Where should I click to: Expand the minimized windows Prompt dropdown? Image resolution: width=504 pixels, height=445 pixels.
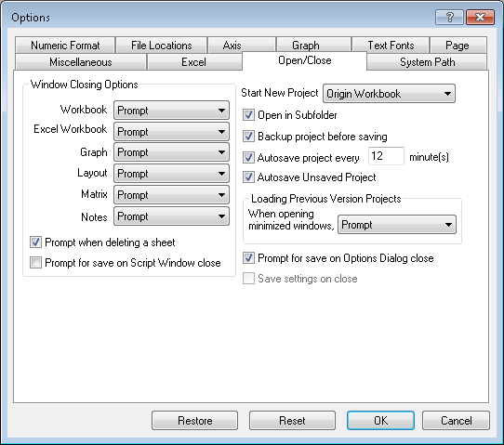tap(397, 225)
